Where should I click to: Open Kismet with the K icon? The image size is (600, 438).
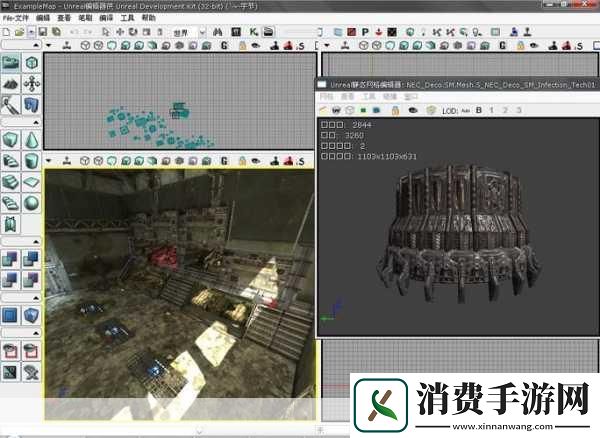pos(253,32)
